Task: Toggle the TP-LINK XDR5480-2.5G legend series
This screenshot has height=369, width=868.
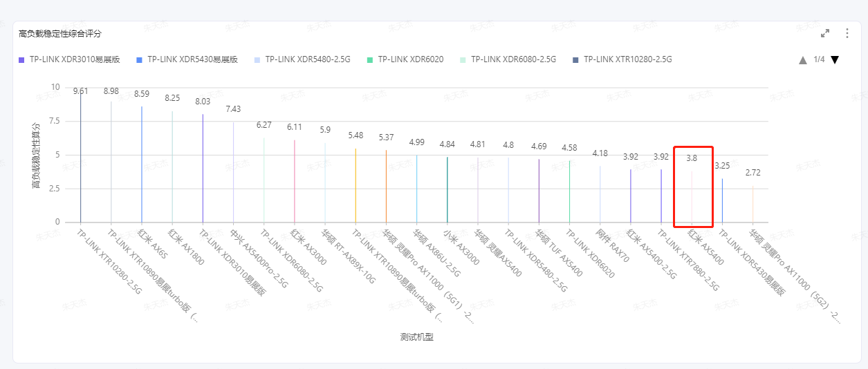Action: point(303,59)
